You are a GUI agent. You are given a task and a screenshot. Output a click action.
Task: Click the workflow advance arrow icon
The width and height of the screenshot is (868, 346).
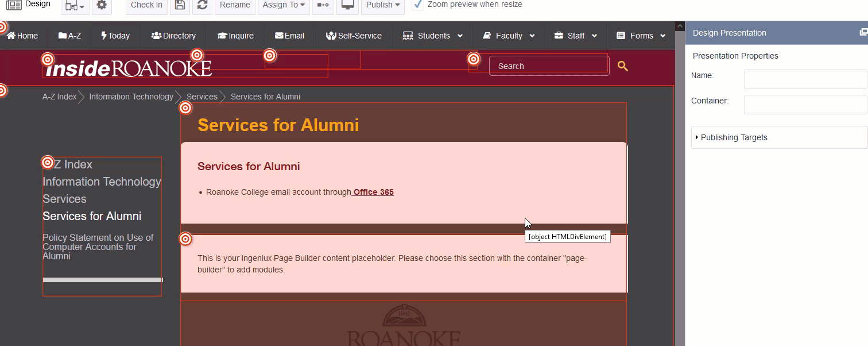coord(323,5)
